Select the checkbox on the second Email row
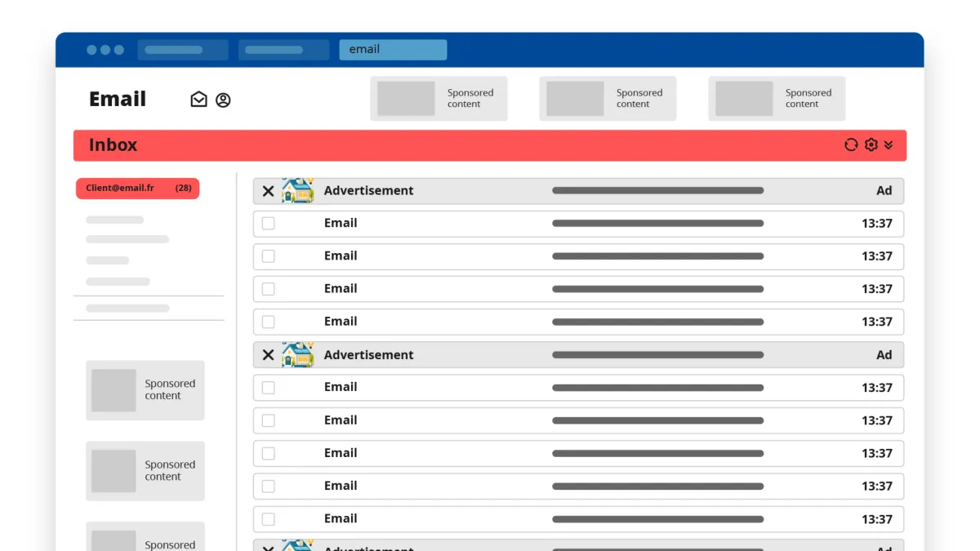The image size is (980, 551). [x=268, y=256]
